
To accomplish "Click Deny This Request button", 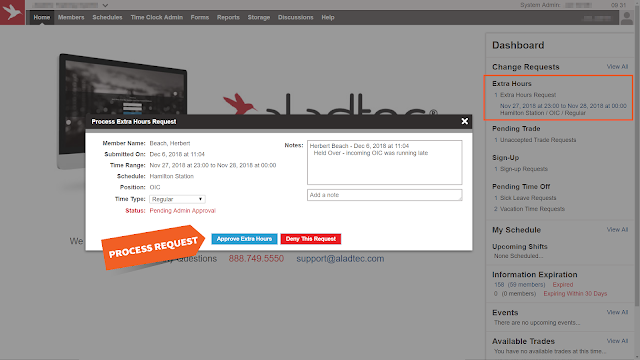I will (311, 239).
